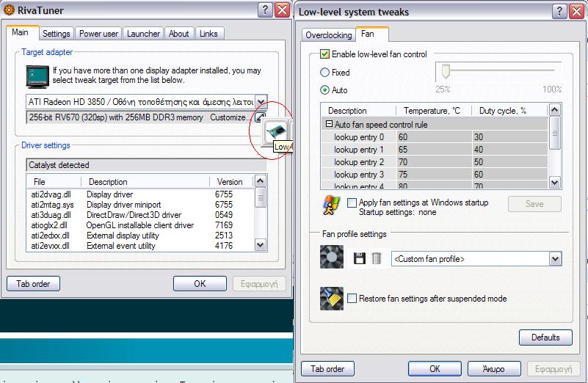Select the lookup entry 3 row
This screenshot has width=588, height=383.
pyautogui.click(x=435, y=175)
